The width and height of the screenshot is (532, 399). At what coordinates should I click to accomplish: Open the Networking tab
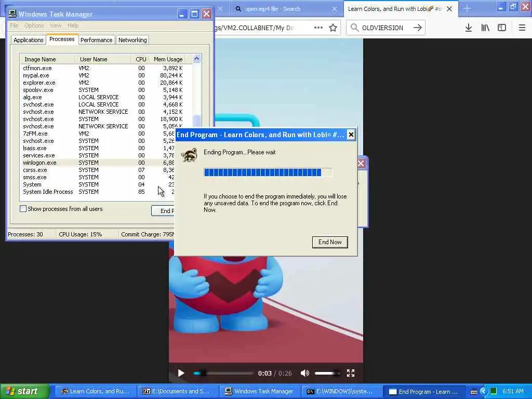[132, 40]
